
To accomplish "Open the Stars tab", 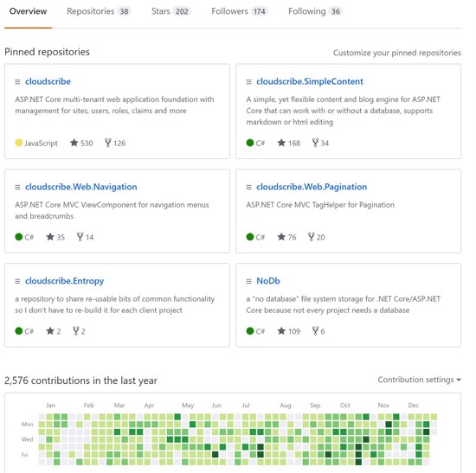I will click(x=170, y=11).
